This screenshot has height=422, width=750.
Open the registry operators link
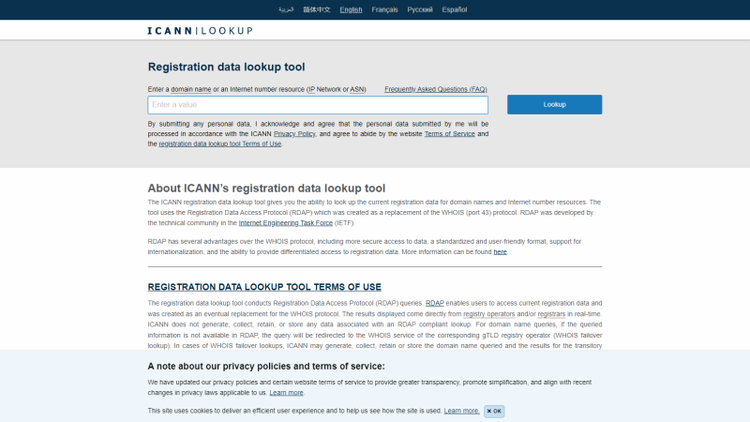489,314
